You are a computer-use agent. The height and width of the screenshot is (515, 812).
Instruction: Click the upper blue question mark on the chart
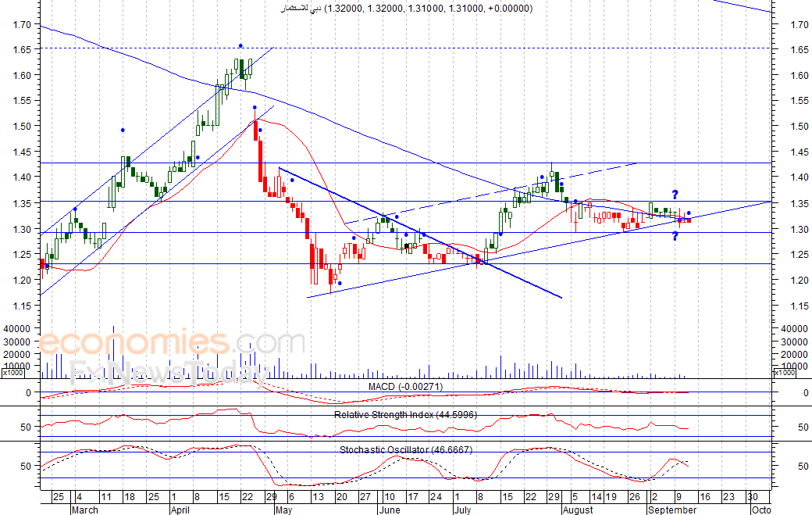click(x=675, y=195)
